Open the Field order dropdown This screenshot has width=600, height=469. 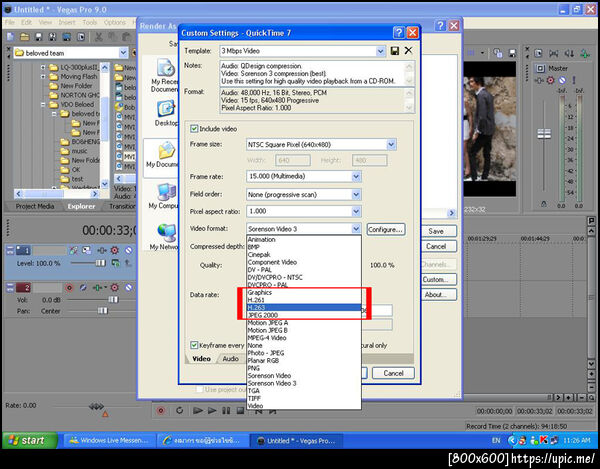tap(356, 194)
